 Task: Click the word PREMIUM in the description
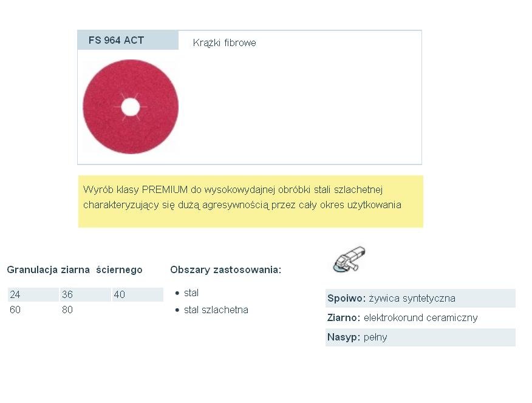click(x=165, y=189)
